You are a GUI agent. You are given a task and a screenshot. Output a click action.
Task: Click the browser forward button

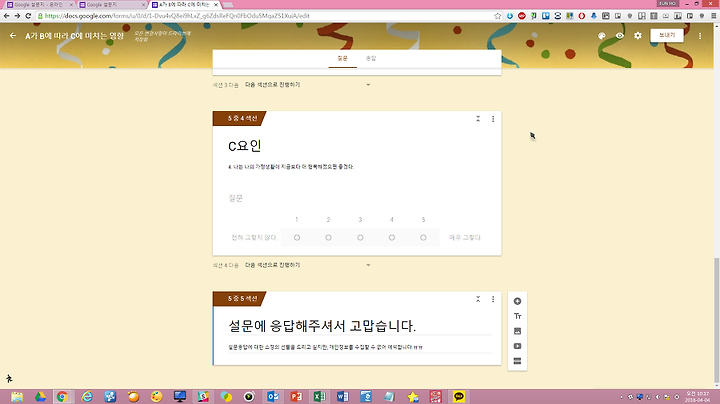pyautogui.click(x=17, y=16)
